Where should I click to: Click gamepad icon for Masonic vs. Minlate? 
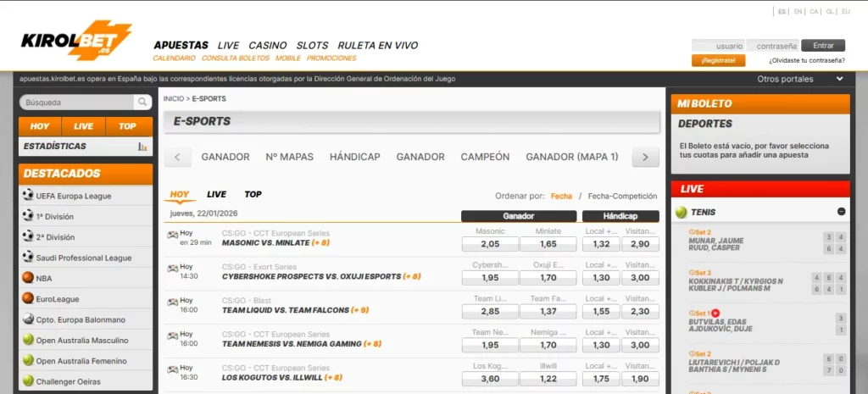(x=173, y=235)
